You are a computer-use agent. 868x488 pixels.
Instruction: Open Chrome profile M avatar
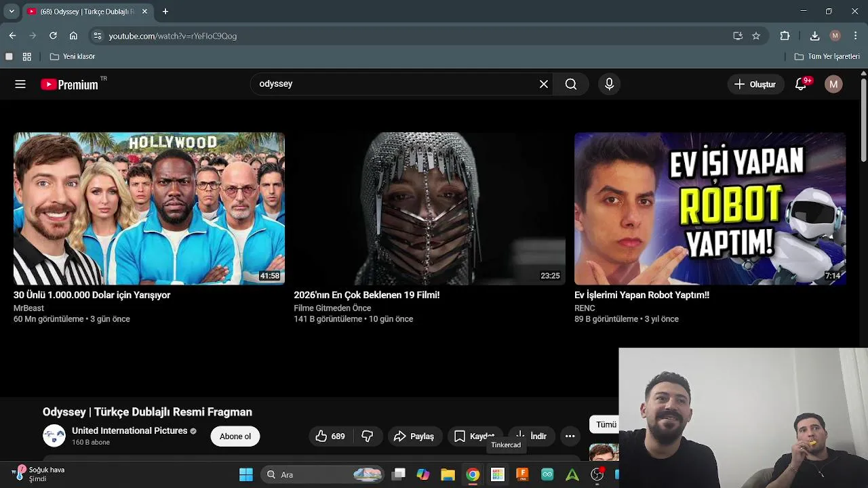click(835, 36)
